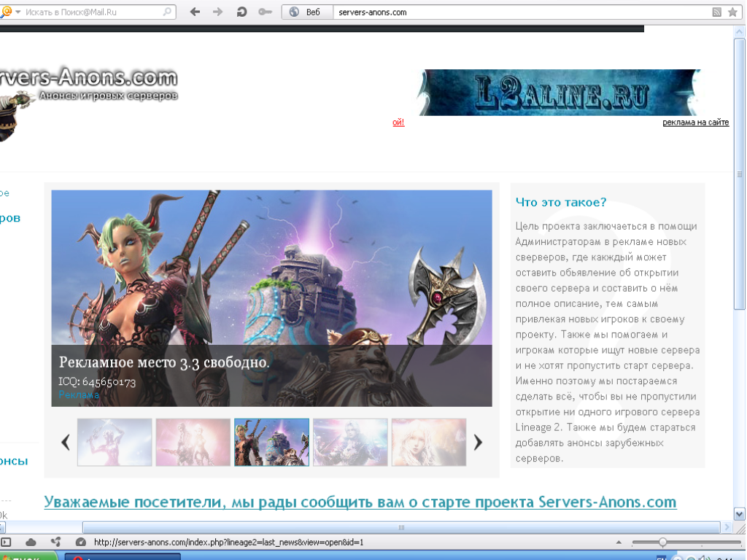
Task: Click the horizontal scrollbar right arrow
Action: [x=727, y=527]
